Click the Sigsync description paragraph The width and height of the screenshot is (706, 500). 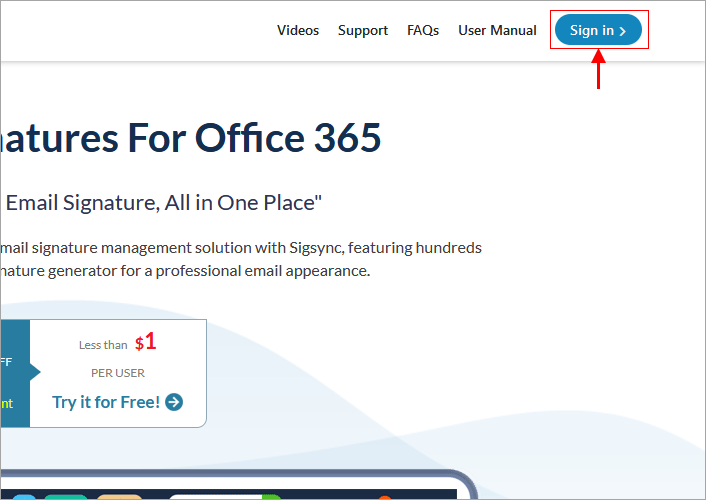[x=240, y=259]
